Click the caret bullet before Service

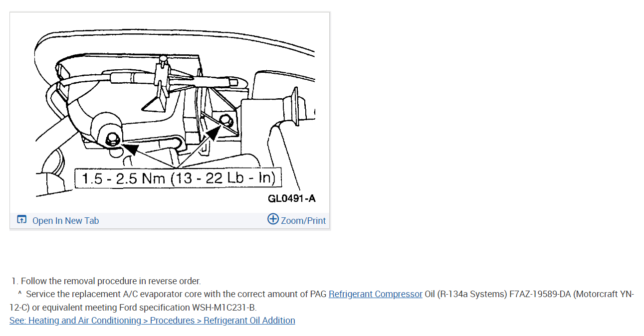(x=19, y=294)
